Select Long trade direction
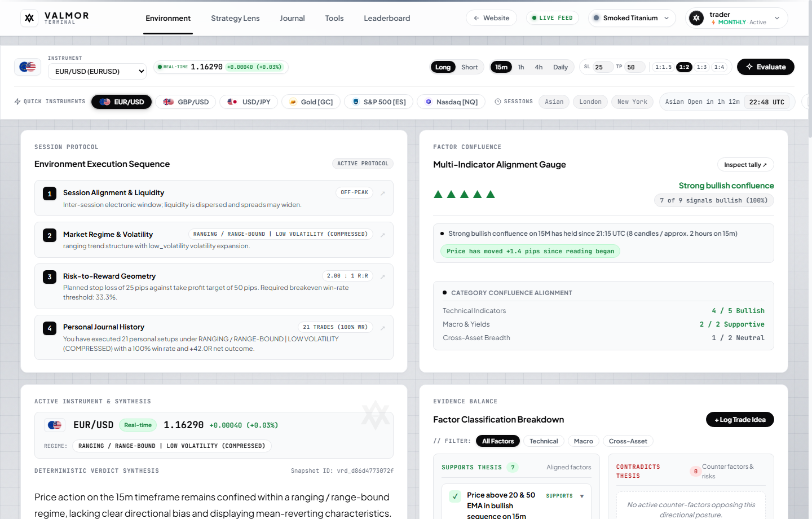 (443, 67)
